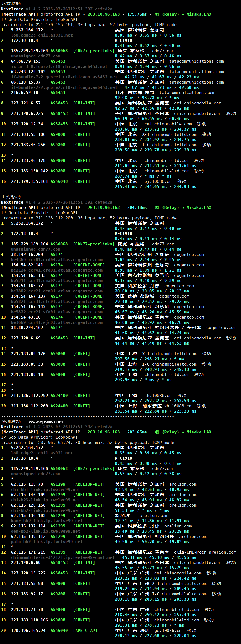241x644 pixels.
Task: Select hop IP "38.142.16.209"
Action: click(x=27, y=255)
